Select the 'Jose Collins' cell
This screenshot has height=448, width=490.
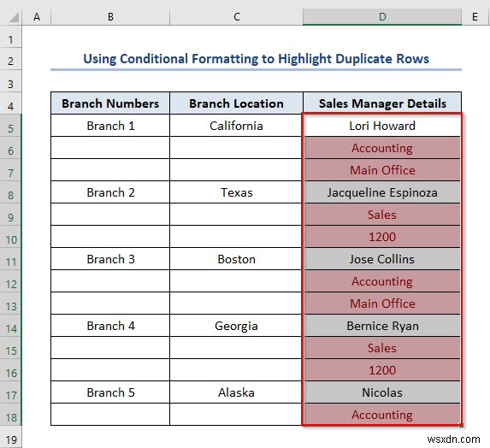382,259
